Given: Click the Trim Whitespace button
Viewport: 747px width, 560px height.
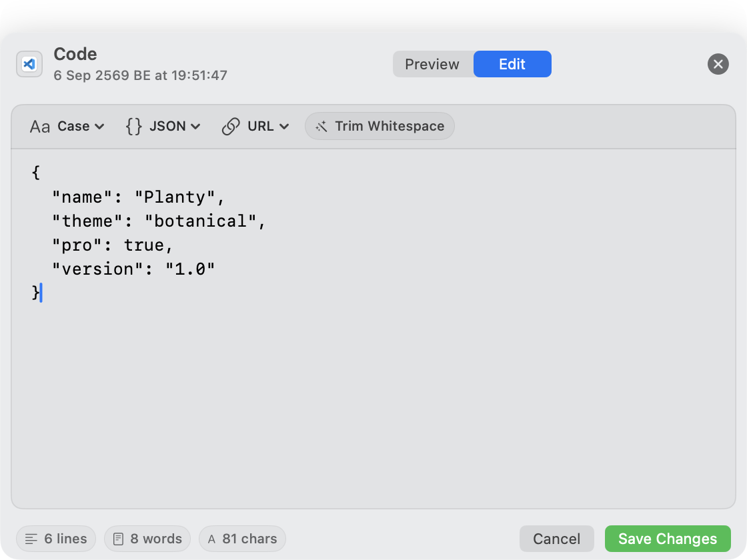Looking at the screenshot, I should [x=380, y=126].
